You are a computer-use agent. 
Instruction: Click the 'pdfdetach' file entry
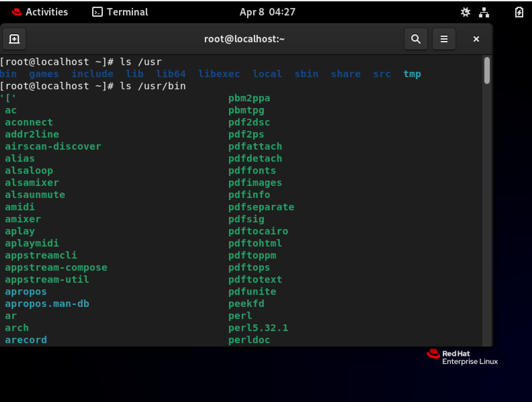tap(255, 159)
